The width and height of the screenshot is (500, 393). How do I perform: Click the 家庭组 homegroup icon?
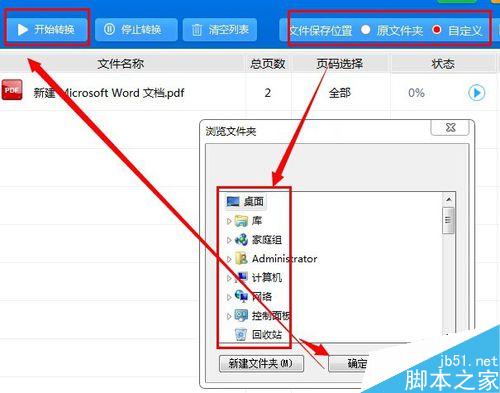(241, 240)
